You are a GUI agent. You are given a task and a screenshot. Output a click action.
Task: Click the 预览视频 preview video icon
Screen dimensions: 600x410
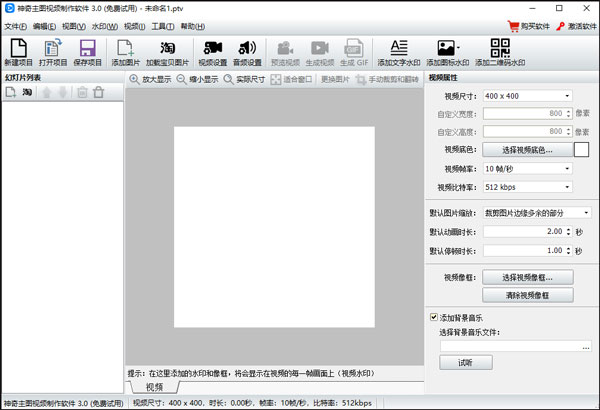[x=285, y=52]
